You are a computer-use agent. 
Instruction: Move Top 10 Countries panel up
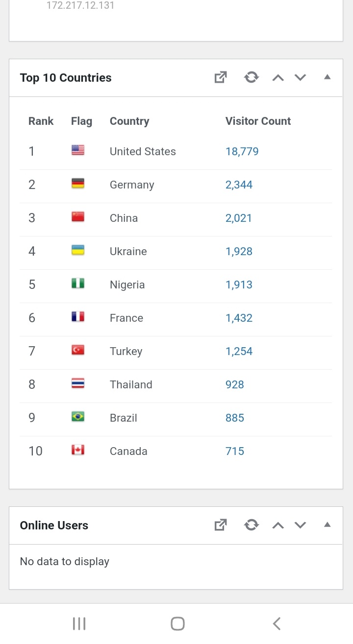[x=278, y=77]
